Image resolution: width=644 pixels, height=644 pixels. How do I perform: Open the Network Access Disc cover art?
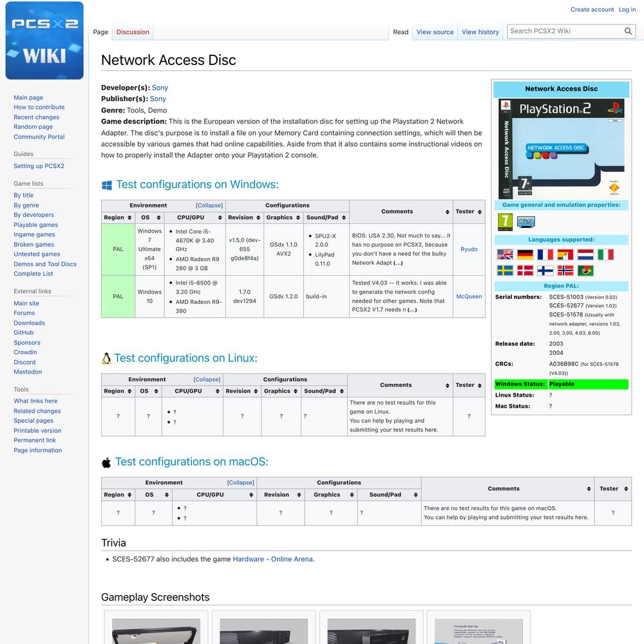coord(561,149)
